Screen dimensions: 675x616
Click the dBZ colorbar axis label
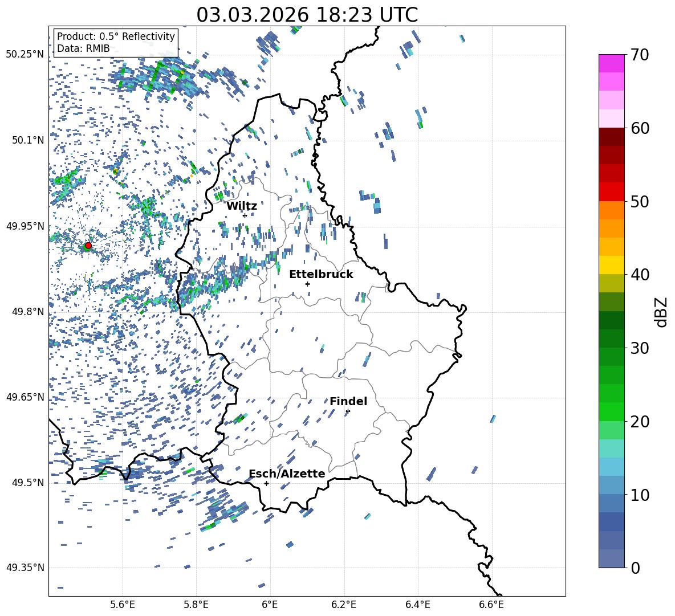point(661,312)
